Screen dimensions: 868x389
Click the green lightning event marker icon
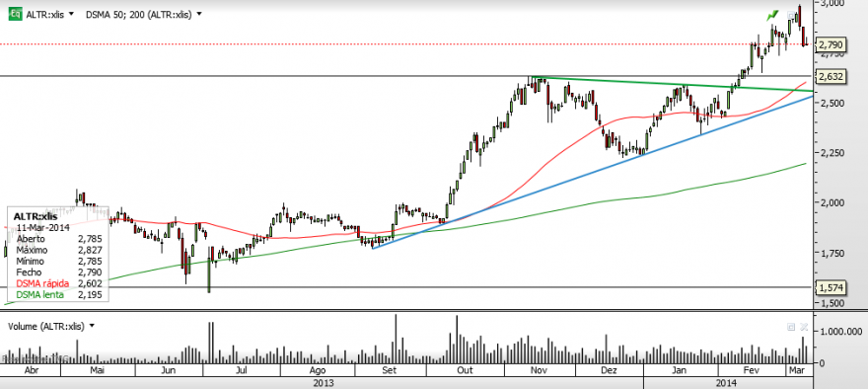coord(772,15)
